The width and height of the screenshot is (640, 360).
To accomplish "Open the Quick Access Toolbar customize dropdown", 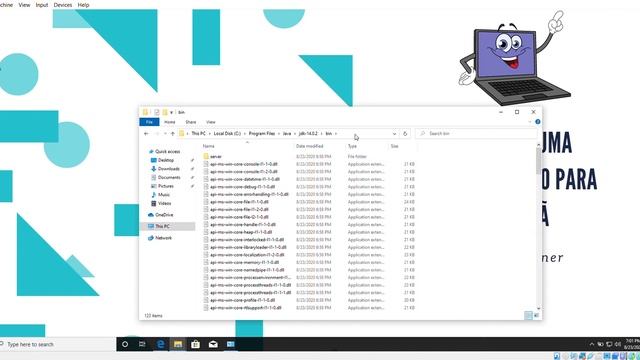I will point(171,112).
